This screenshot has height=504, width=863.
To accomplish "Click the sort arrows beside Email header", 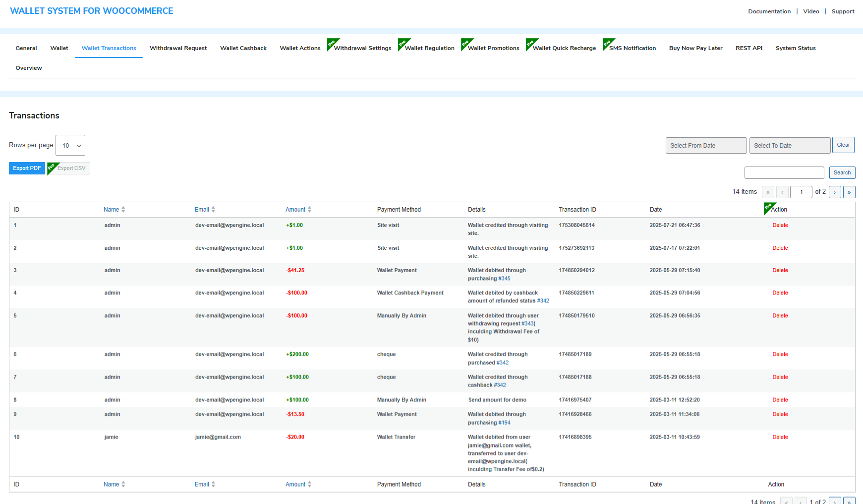I will click(x=213, y=210).
